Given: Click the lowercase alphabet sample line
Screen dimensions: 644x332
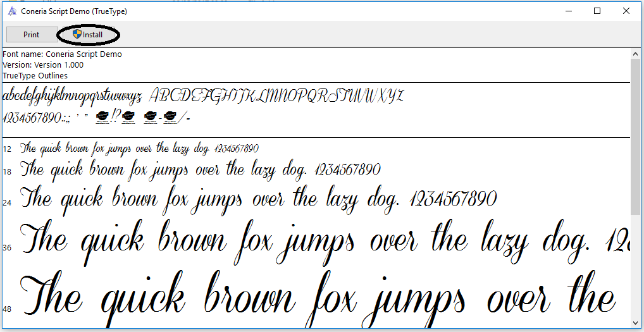Looking at the screenshot, I should [x=73, y=97].
